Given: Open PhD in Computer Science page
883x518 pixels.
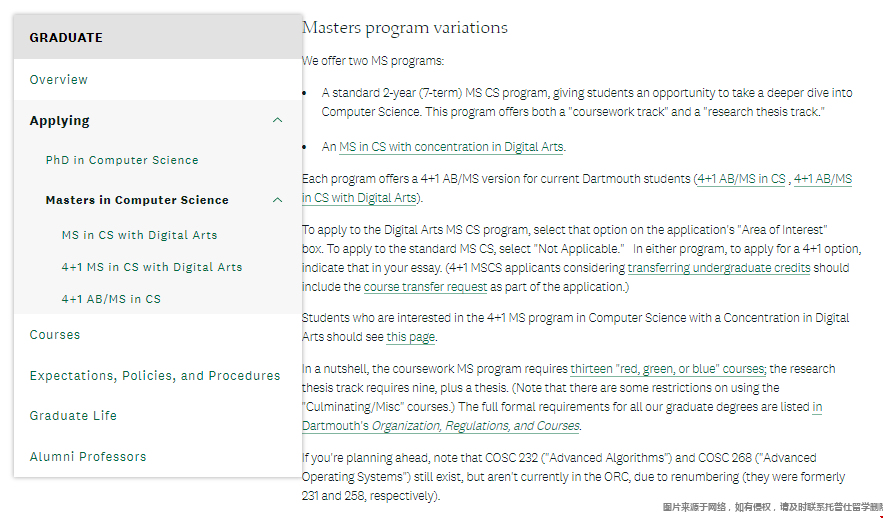Looking at the screenshot, I should click(x=122, y=160).
